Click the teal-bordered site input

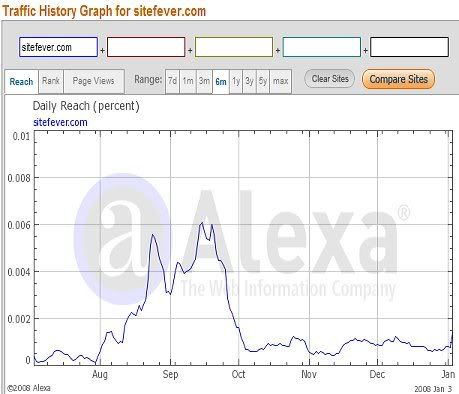[322, 47]
